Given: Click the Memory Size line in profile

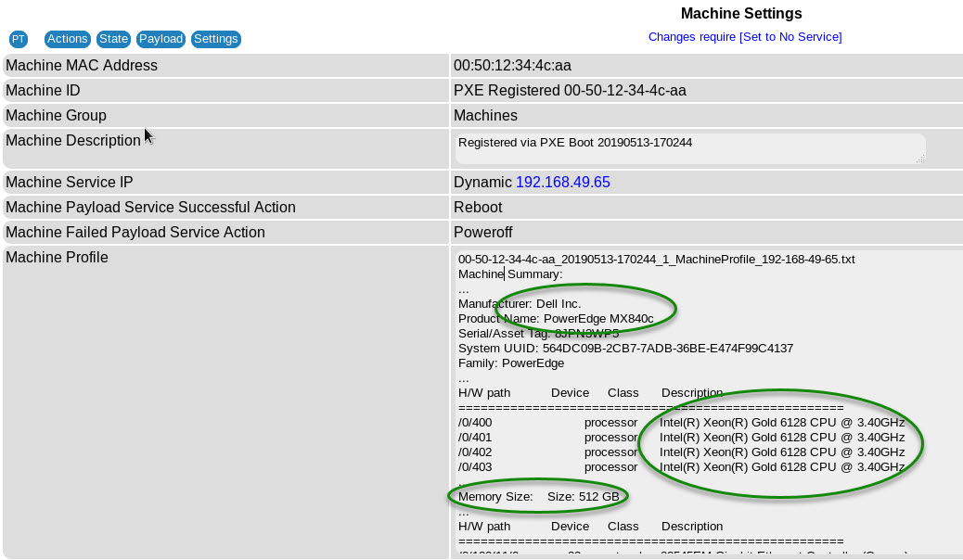Looking at the screenshot, I should pyautogui.click(x=538, y=497).
